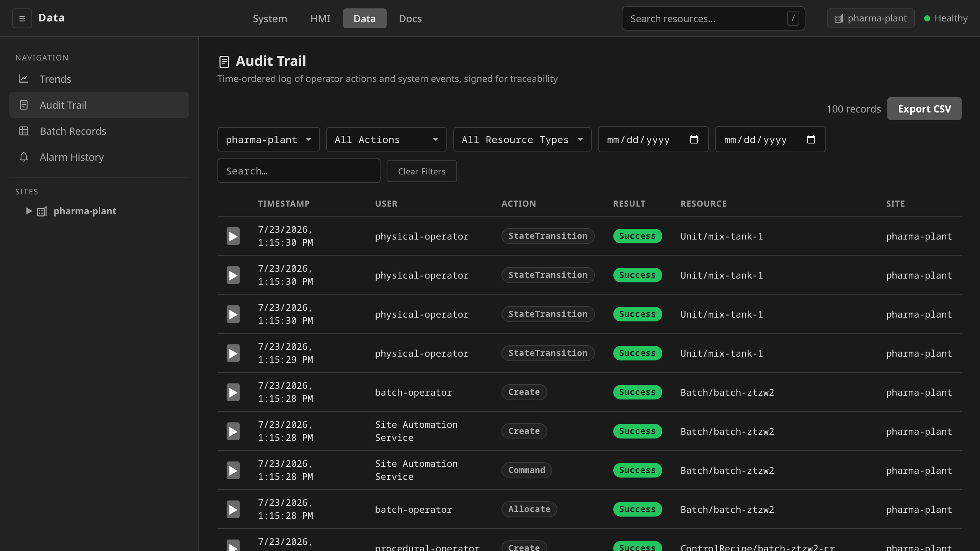Screen dimensions: 980x551
Task: Click the 100 records count label
Action: 854,109
